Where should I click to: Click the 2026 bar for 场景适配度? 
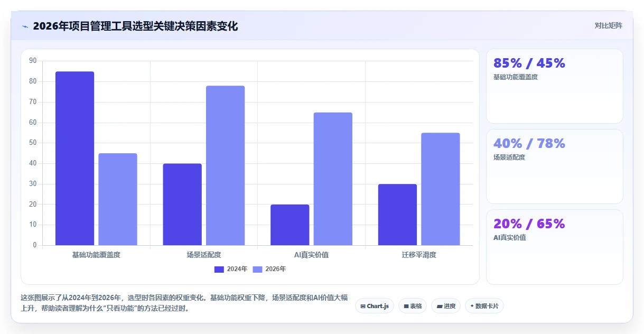pyautogui.click(x=226, y=165)
